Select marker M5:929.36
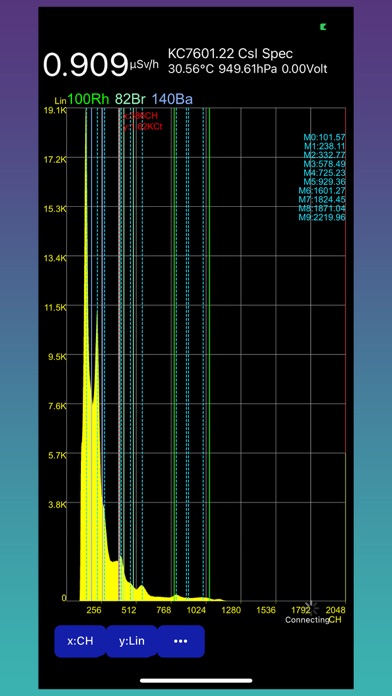Image resolution: width=392 pixels, height=696 pixels. 325,182
